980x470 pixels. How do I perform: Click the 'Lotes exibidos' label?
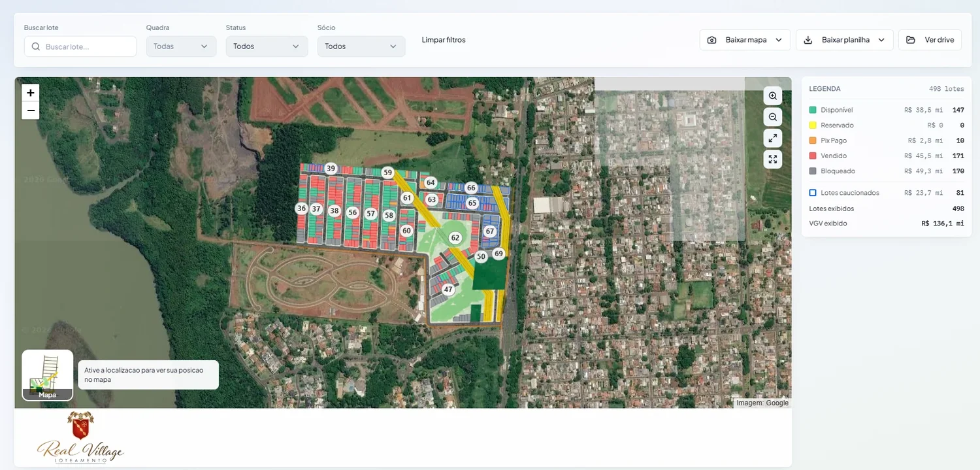coord(831,209)
